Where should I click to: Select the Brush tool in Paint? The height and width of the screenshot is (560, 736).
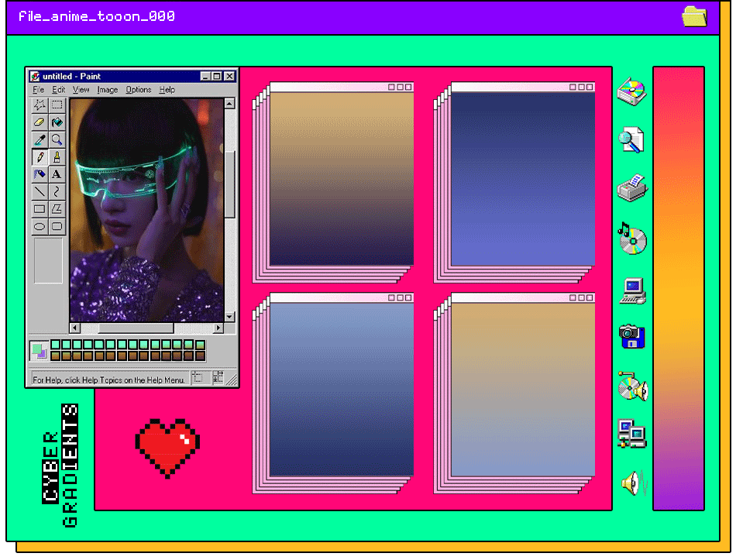[57, 156]
